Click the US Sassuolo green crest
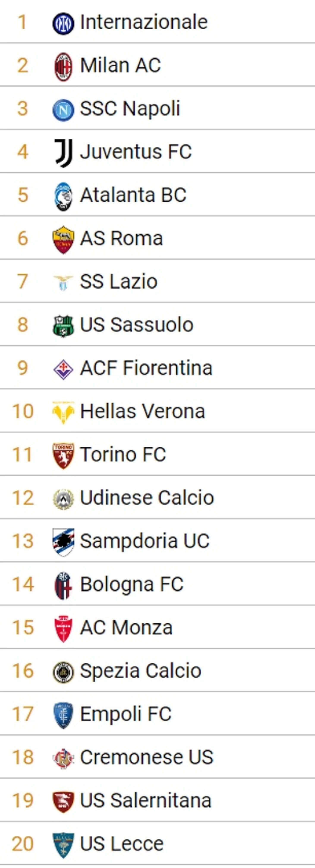The width and height of the screenshot is (315, 868). [63, 326]
